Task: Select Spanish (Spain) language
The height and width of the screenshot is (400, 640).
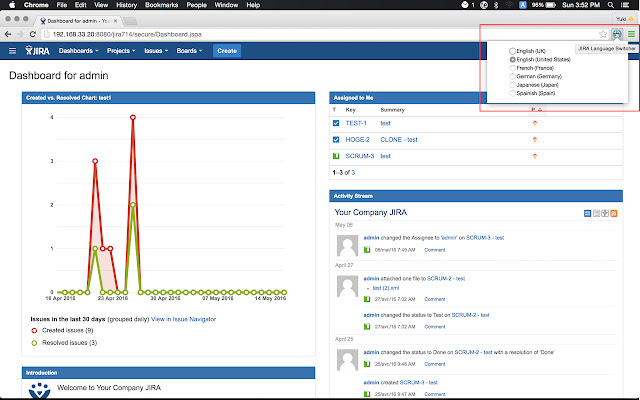Action: 512,93
